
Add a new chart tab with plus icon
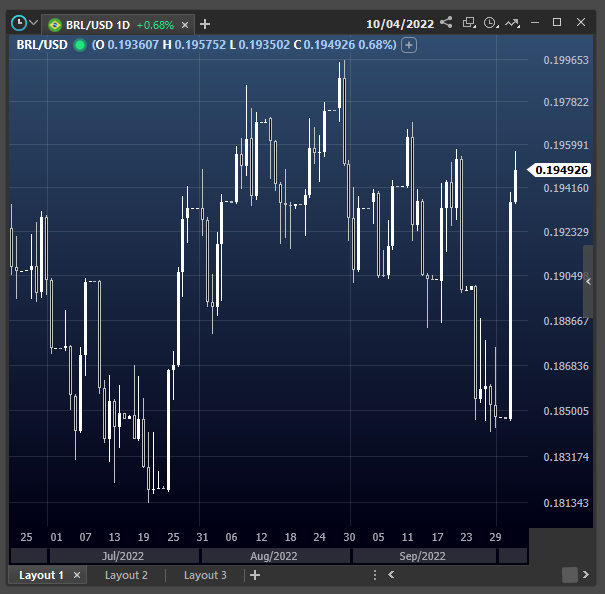pyautogui.click(x=205, y=24)
